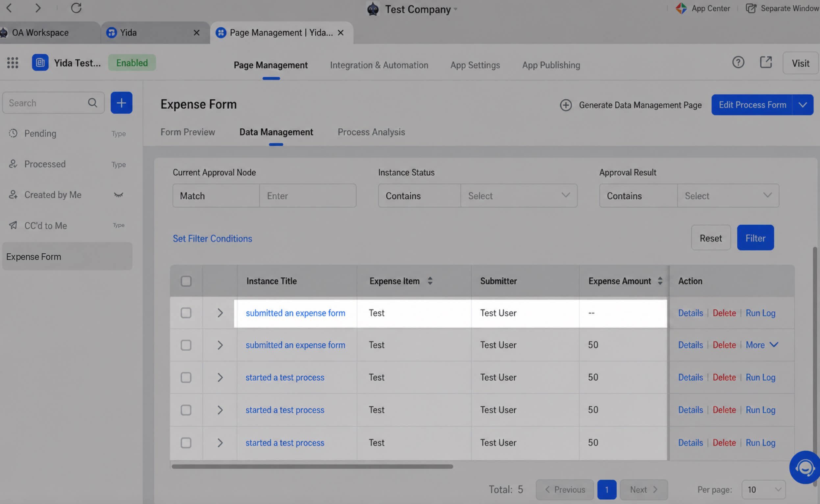Image resolution: width=820 pixels, height=504 pixels.
Task: Click the horizontal table scrollbar
Action: click(x=312, y=467)
